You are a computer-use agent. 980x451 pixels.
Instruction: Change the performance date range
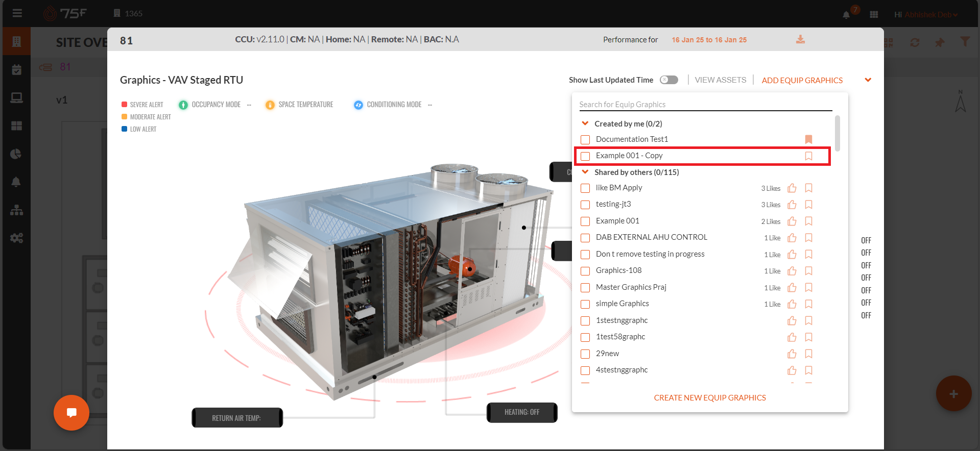coord(709,40)
